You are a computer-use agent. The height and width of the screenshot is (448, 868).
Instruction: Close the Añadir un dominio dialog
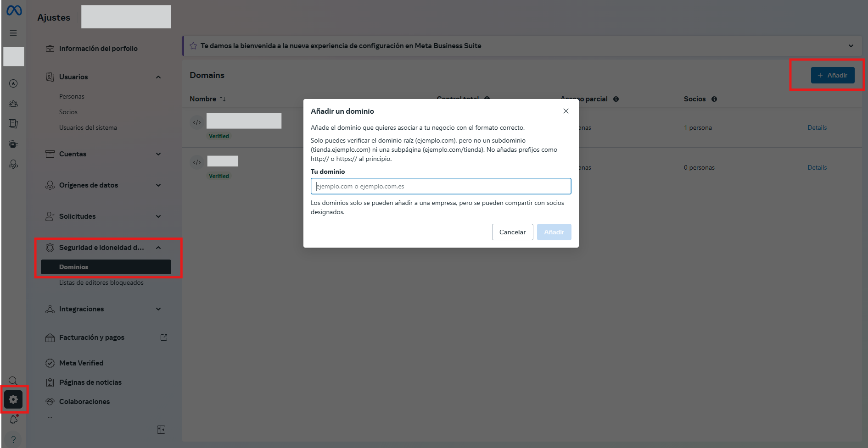click(566, 111)
